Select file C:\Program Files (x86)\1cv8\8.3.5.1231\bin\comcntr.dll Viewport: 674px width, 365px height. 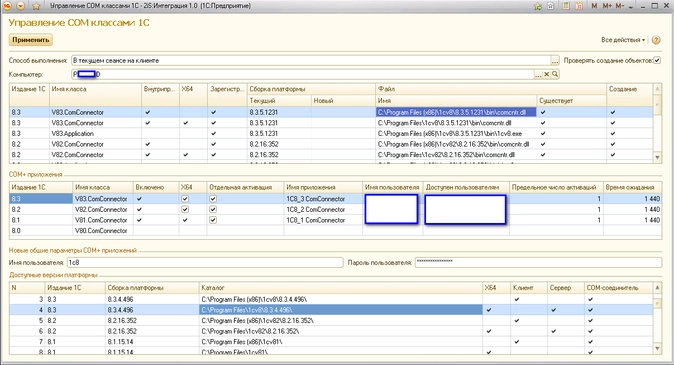pos(456,112)
